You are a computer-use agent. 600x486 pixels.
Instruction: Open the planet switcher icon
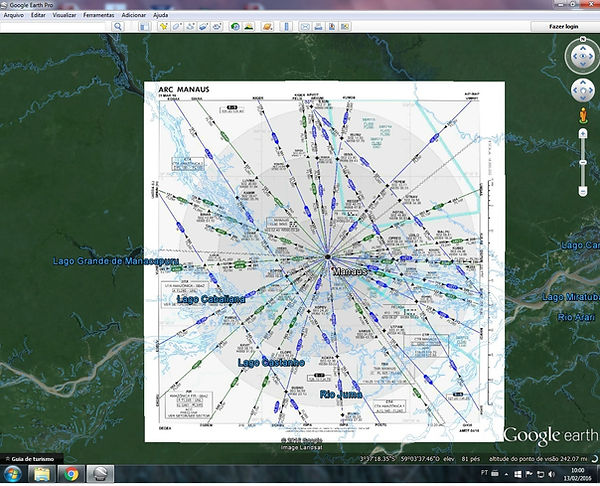tap(267, 26)
